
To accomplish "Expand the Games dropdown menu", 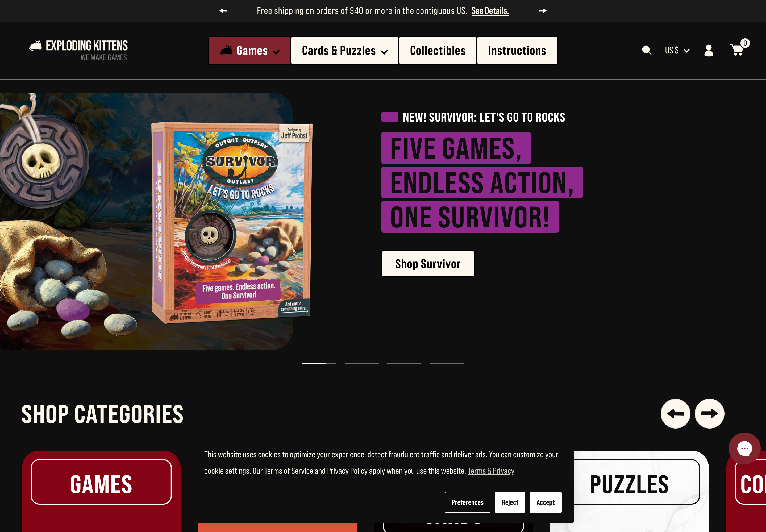I will [x=249, y=50].
